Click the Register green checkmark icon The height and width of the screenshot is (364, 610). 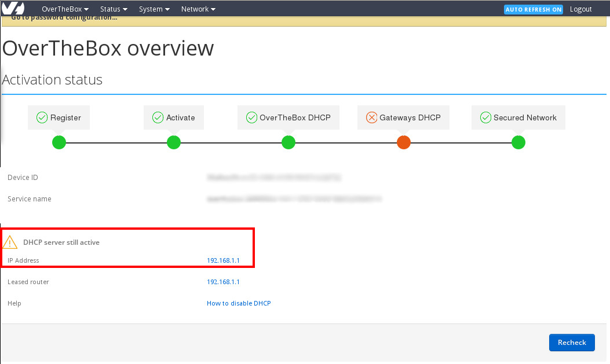point(42,117)
